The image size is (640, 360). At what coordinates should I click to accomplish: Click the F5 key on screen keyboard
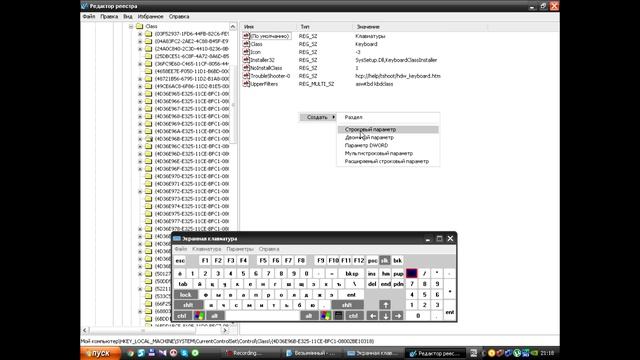point(263,260)
